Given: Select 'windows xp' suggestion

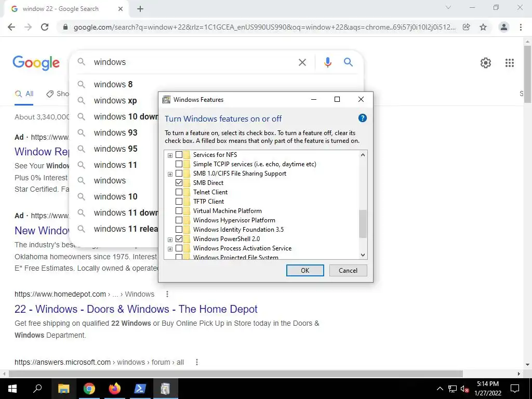Looking at the screenshot, I should coord(115,100).
